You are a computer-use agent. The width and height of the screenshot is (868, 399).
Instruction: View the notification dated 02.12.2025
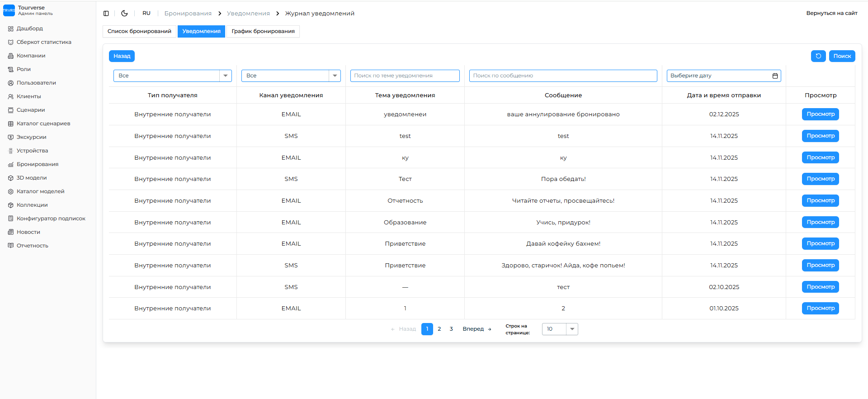click(820, 114)
